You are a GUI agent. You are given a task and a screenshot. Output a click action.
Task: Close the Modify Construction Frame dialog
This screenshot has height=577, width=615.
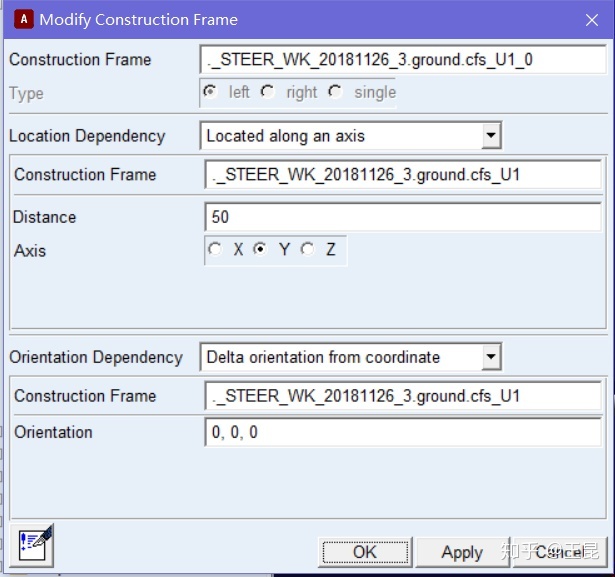591,20
